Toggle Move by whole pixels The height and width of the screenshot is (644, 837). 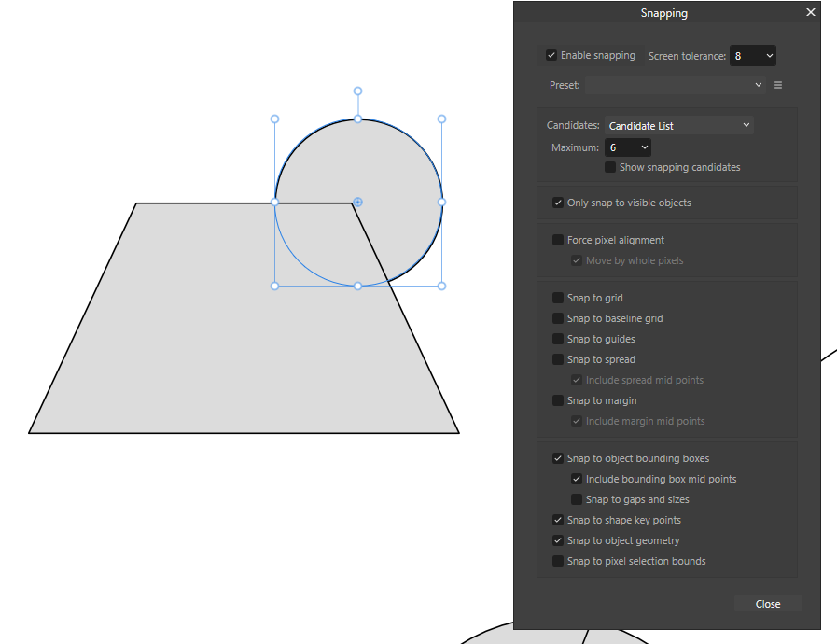(x=577, y=260)
